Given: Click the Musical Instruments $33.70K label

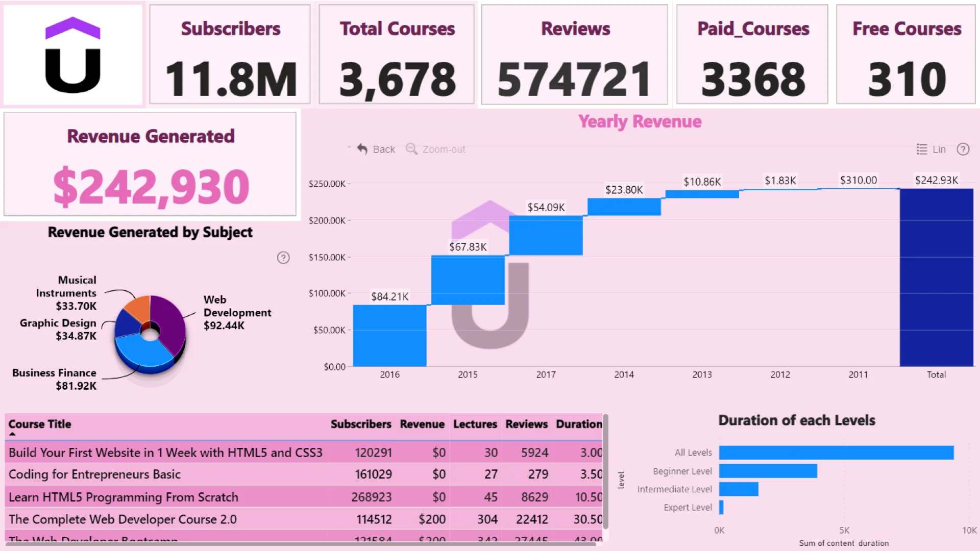Looking at the screenshot, I should click(66, 293).
